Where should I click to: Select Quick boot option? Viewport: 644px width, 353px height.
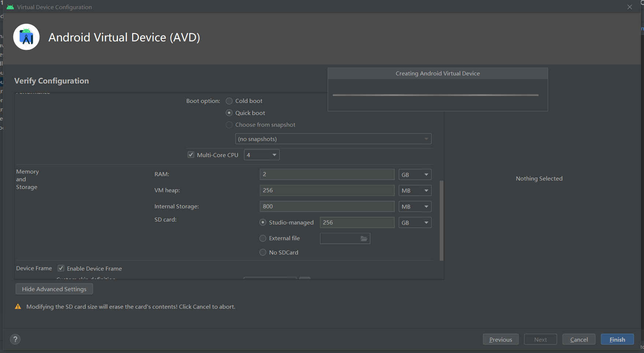tap(229, 113)
